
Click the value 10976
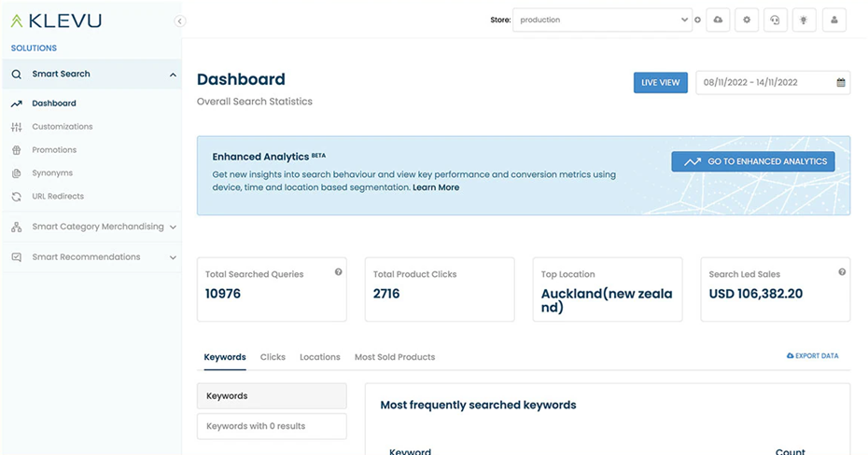pyautogui.click(x=222, y=294)
